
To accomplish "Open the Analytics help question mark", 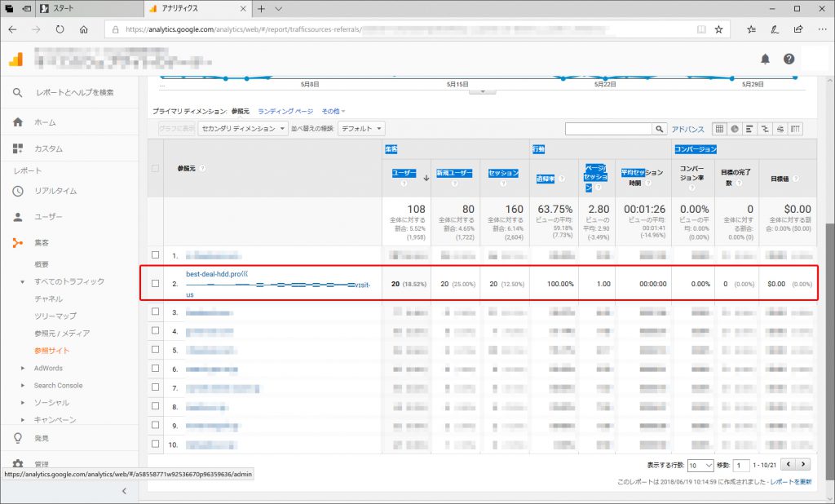I will [x=789, y=59].
